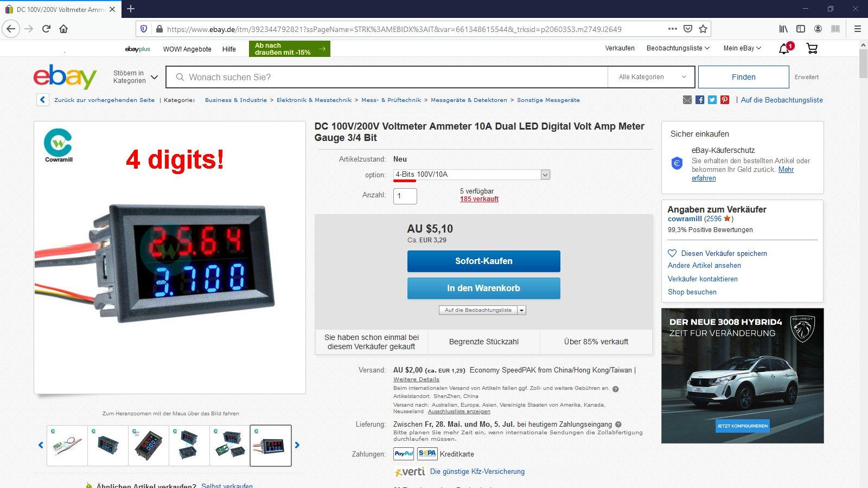The width and height of the screenshot is (868, 488).
Task: Open the '185 verkauft' link
Action: [479, 199]
